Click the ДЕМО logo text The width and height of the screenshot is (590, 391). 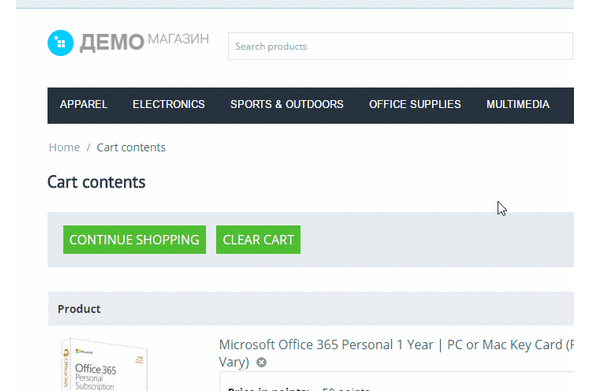click(112, 42)
